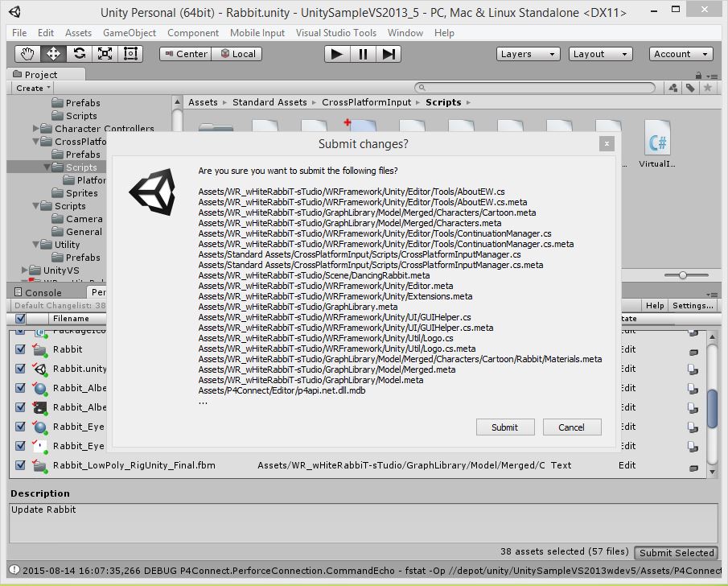The height and width of the screenshot is (586, 728).
Task: Uncheck the Rabbit folder row checkbox
Action: [20, 349]
